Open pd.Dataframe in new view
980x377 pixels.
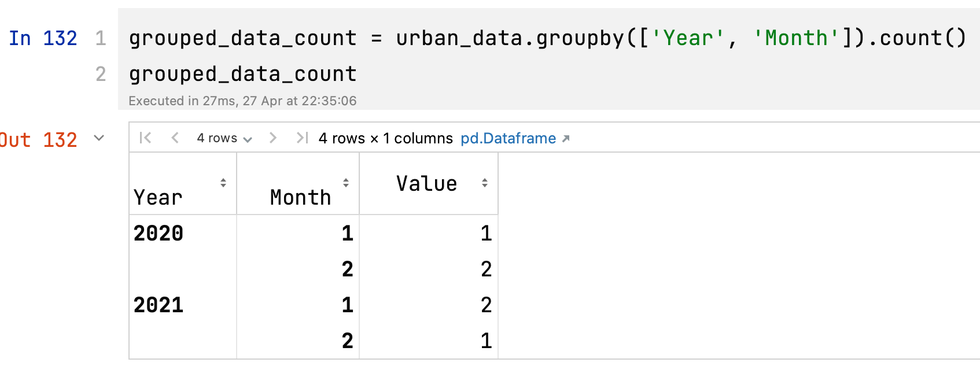tap(508, 138)
